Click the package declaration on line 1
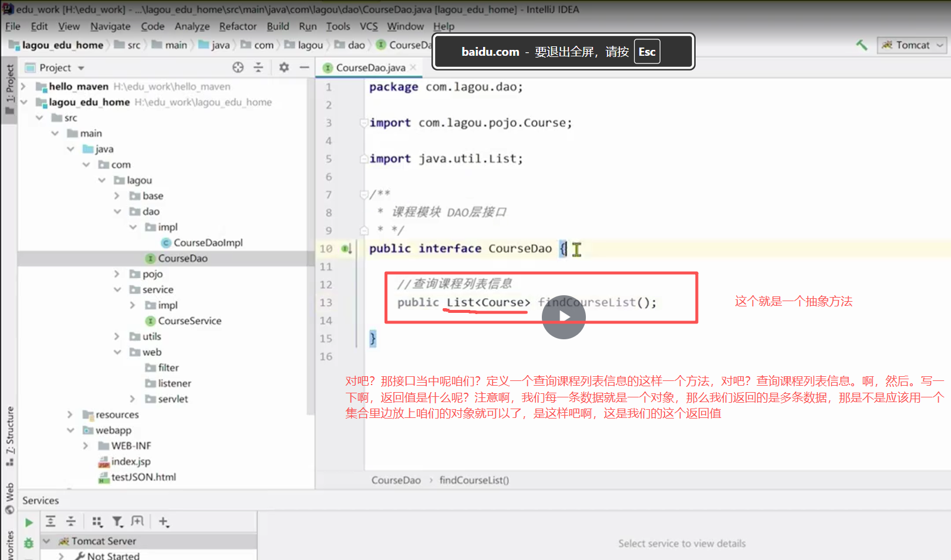Viewport: 951px width, 560px height. 446,87
